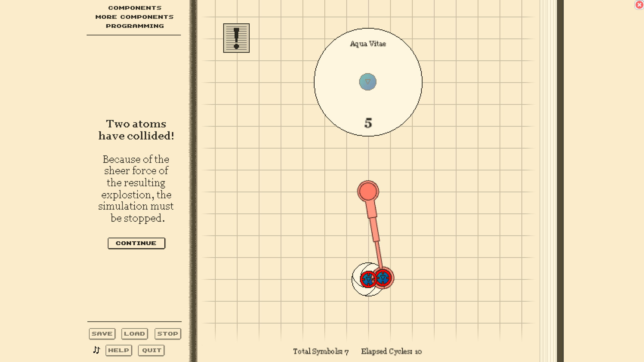This screenshot has height=362, width=644.
Task: Open the Help button
Action: pos(119,350)
